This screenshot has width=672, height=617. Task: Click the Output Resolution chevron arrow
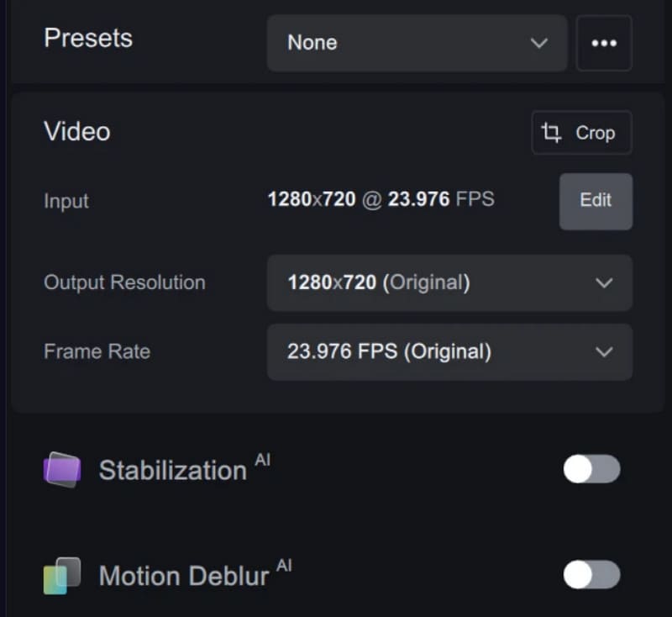click(x=604, y=282)
